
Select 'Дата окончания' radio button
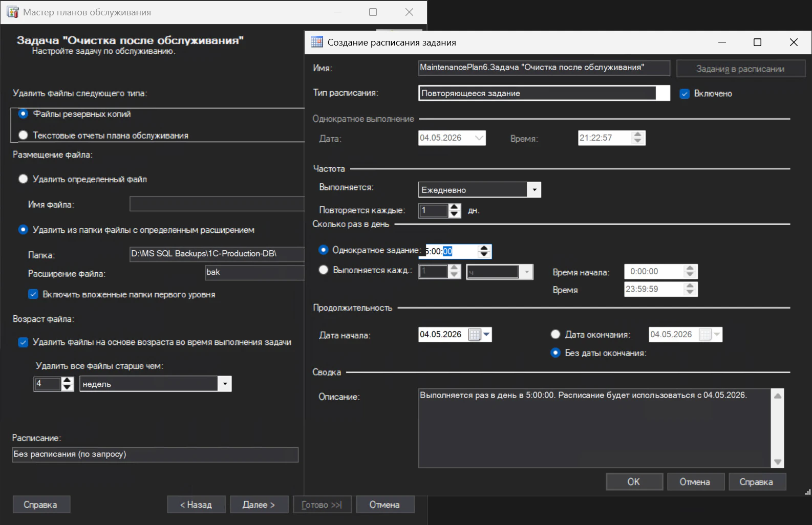point(555,334)
